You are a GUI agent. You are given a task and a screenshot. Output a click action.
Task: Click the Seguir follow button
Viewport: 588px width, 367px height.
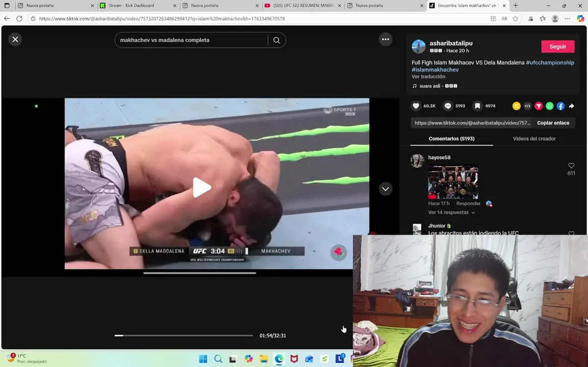coord(557,46)
